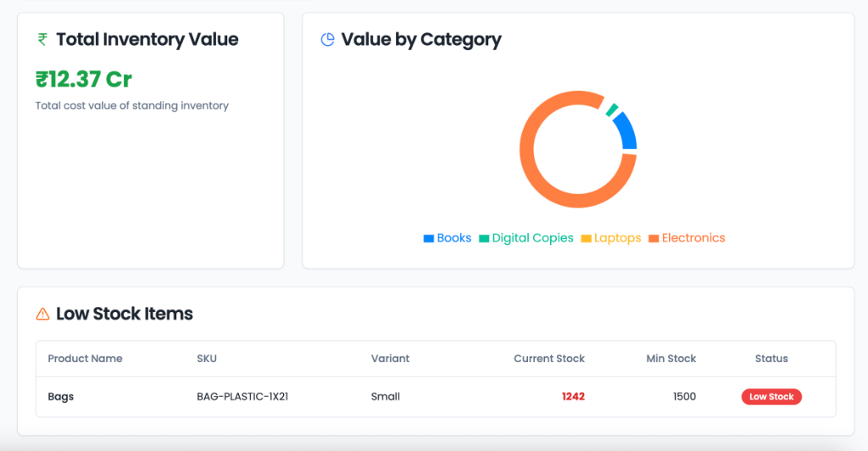Toggle the Electronics legend label

693,238
